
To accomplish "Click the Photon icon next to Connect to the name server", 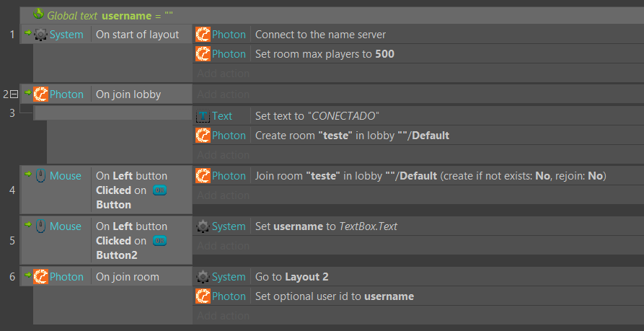I will pos(203,35).
